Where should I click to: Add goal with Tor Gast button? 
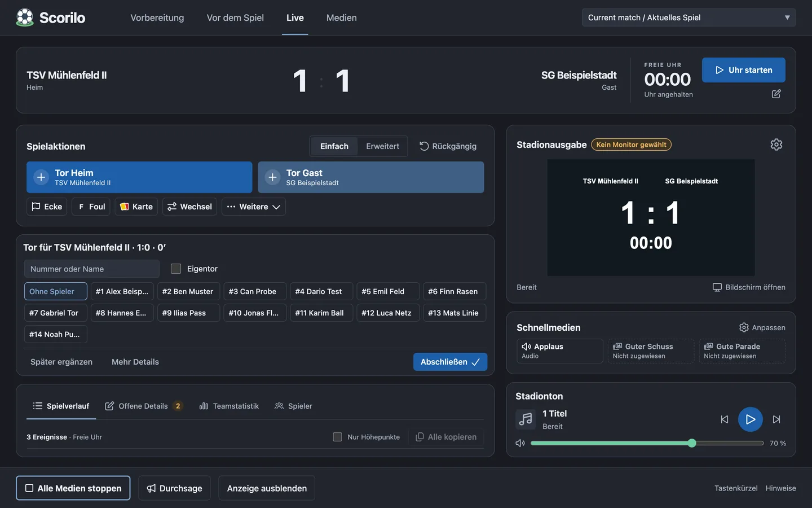coord(371,177)
